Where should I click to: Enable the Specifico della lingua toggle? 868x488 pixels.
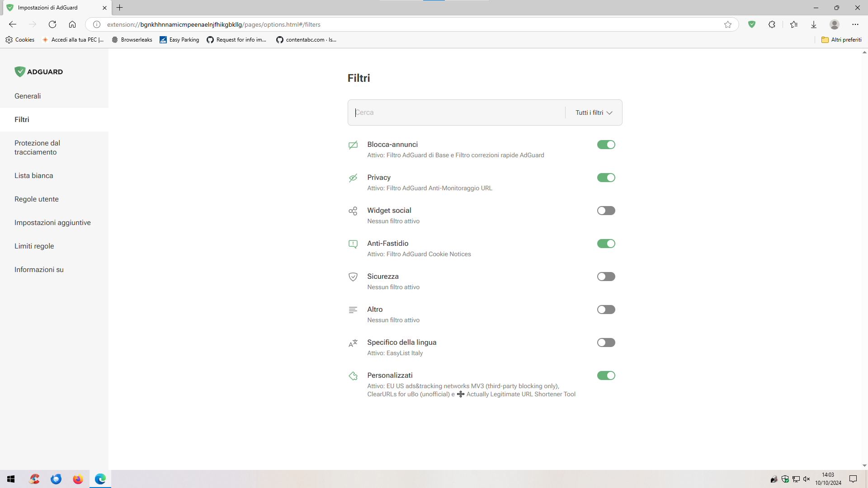click(606, 343)
